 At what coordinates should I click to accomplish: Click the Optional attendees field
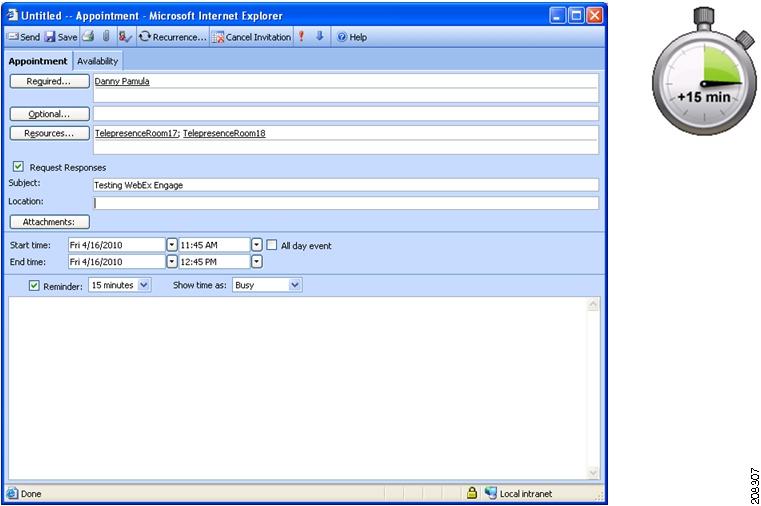coord(346,114)
